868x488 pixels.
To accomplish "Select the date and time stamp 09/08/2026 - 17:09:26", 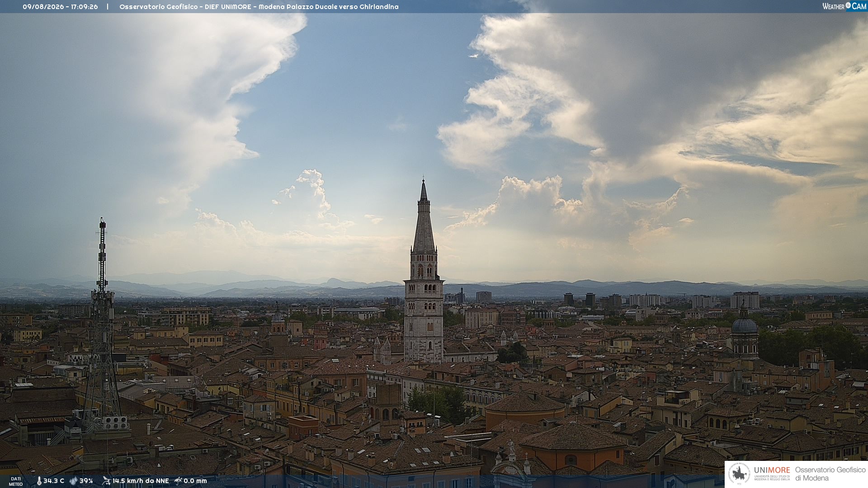I will click(x=60, y=7).
